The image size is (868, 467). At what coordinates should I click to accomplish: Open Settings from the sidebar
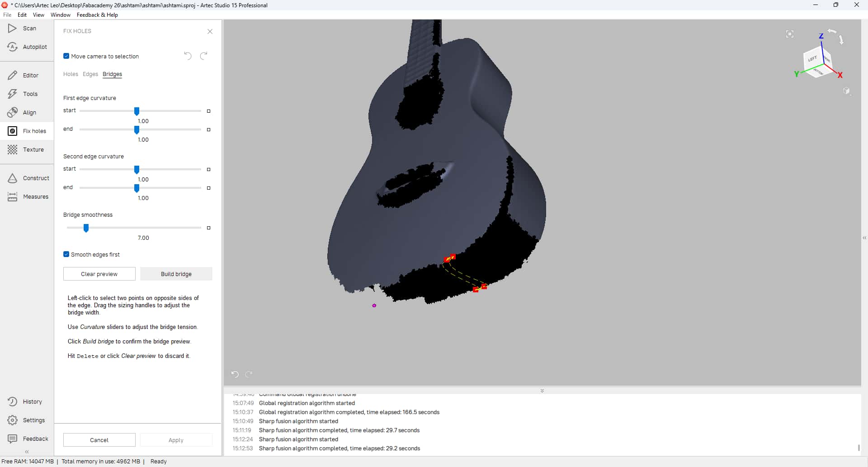(x=27, y=420)
